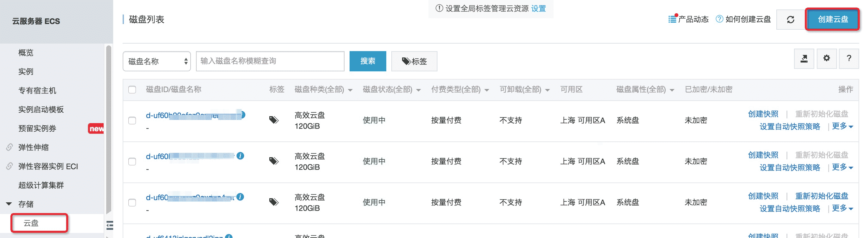Image resolution: width=868 pixels, height=238 pixels.
Task: Click the 创建云盘 button
Action: (x=832, y=20)
